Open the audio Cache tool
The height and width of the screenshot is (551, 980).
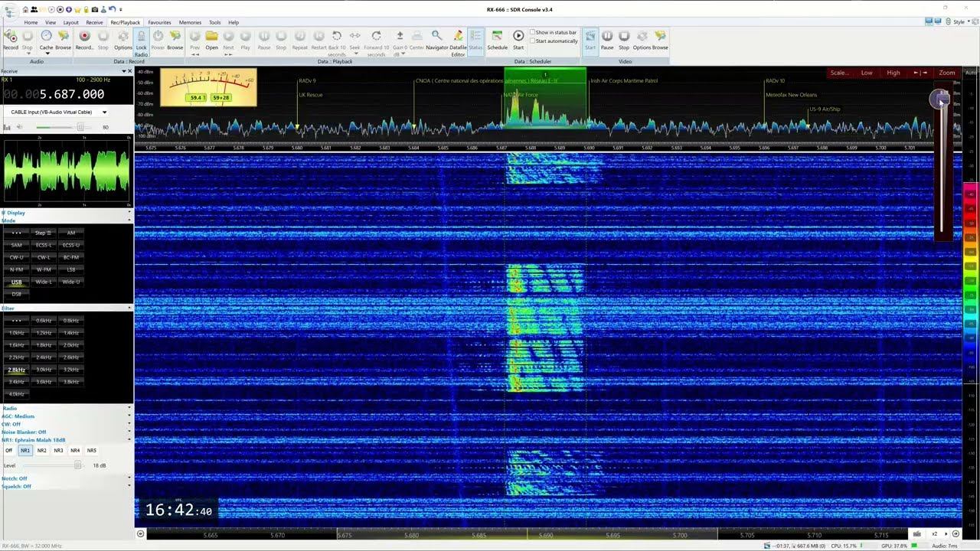(46, 39)
